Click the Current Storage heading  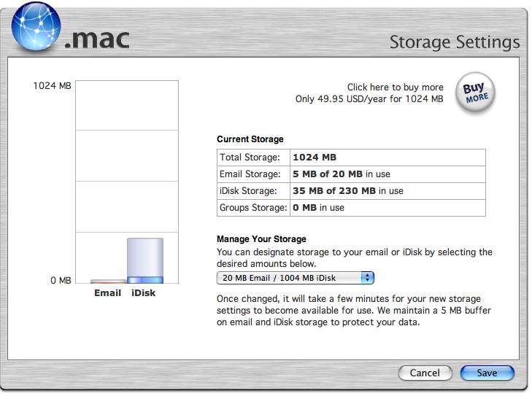pyautogui.click(x=250, y=139)
